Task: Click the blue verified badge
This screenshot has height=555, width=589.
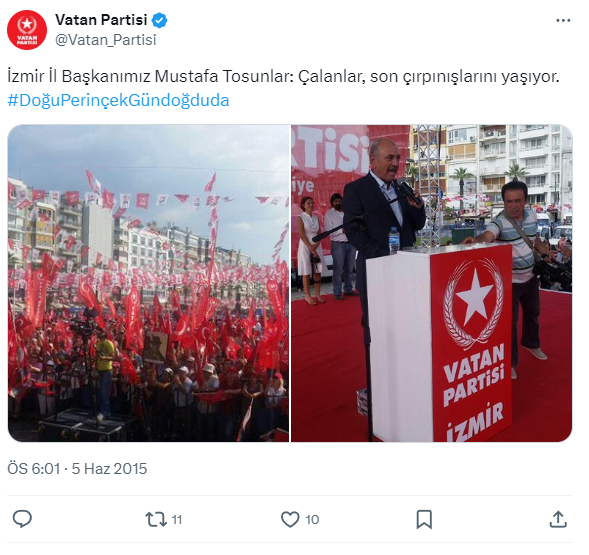Action: pos(159,20)
